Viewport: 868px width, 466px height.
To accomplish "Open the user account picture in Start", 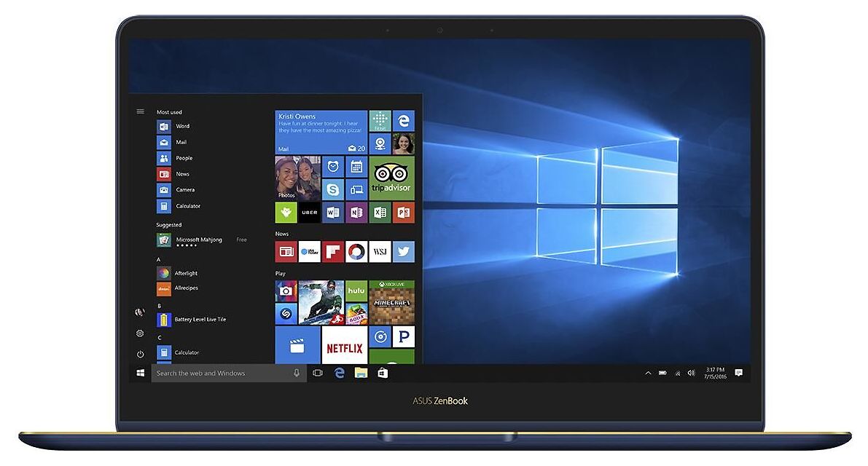I will 139,312.
